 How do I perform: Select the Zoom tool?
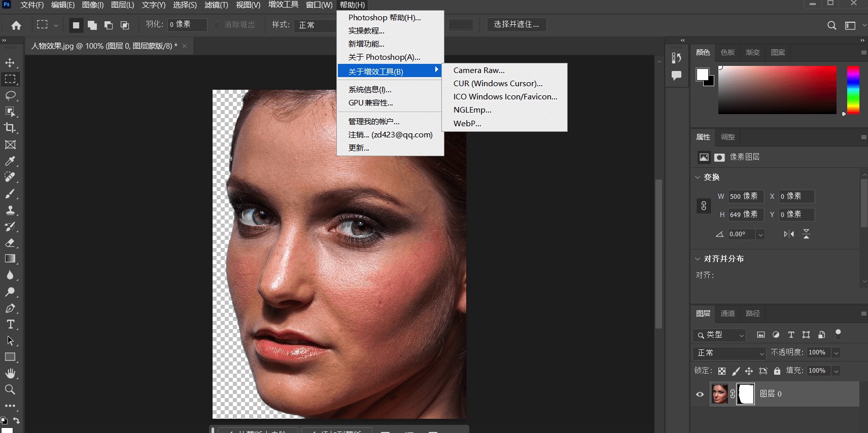tap(10, 389)
